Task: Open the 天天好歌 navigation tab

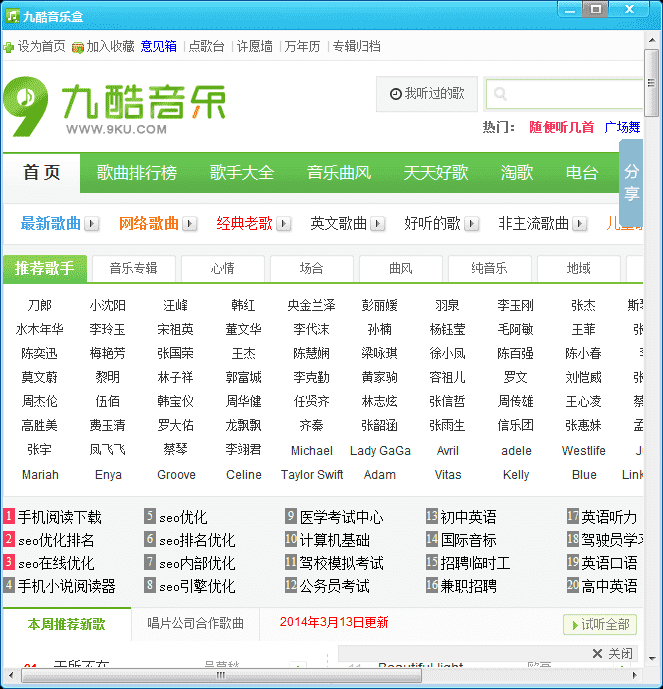Action: click(436, 173)
